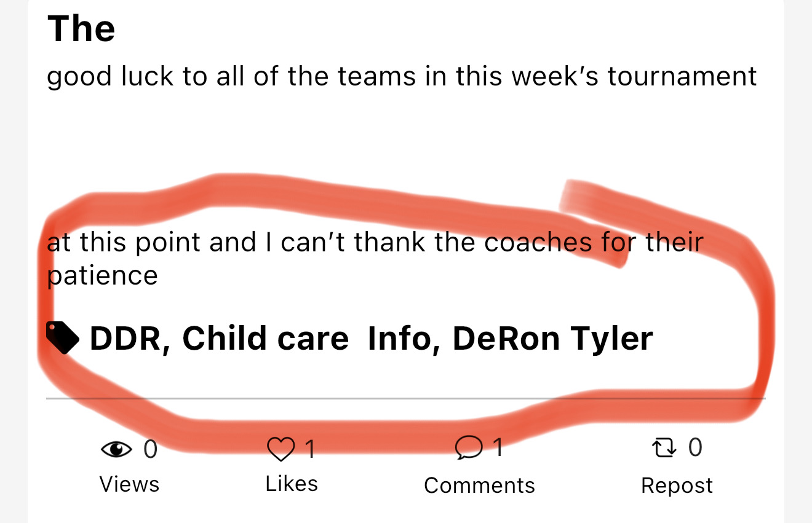812x523 pixels.
Task: Open the post titled "The"
Action: 81,29
